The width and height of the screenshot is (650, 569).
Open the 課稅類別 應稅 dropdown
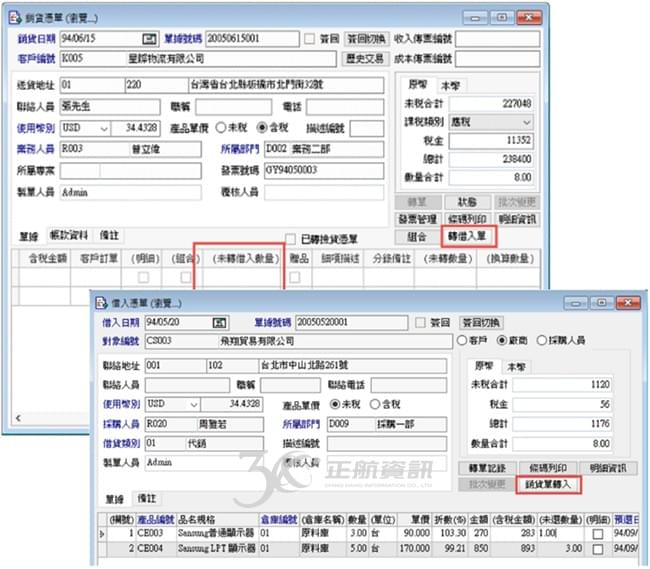[x=526, y=122]
